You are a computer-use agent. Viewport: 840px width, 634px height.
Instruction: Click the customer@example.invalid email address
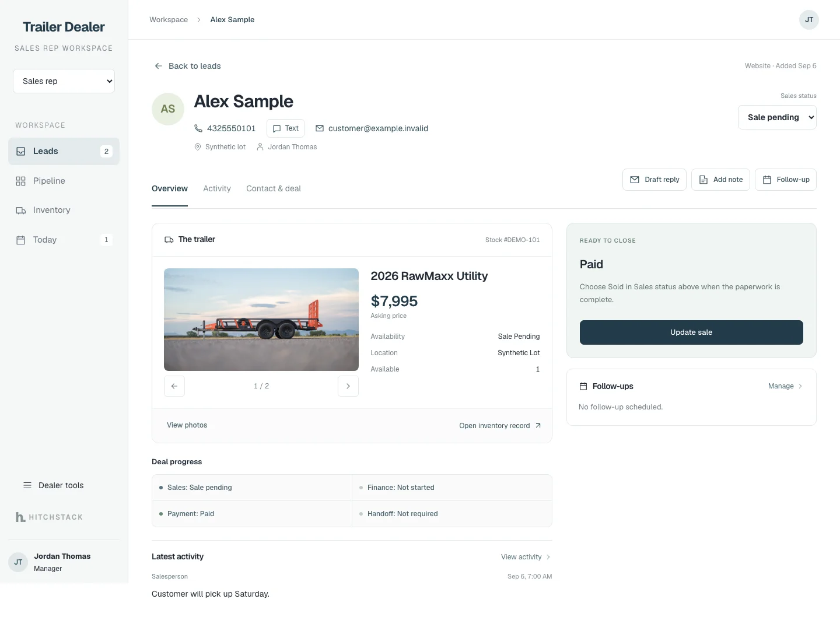click(378, 128)
